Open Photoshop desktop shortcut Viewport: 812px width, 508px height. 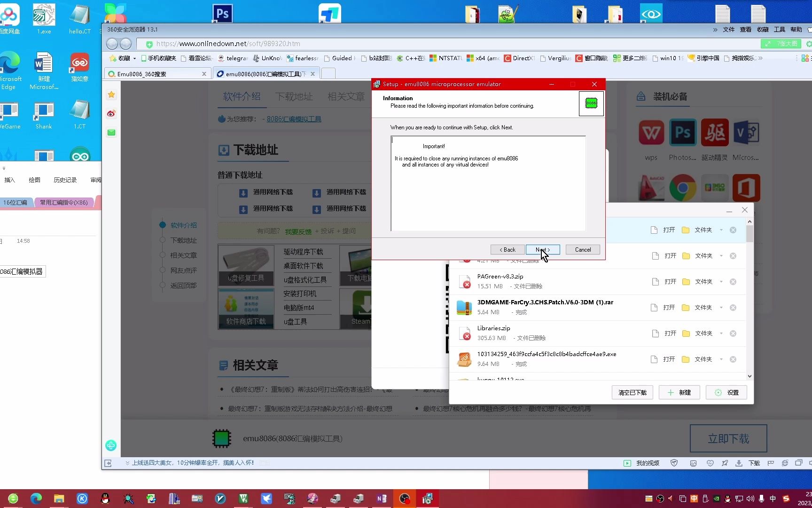tap(222, 13)
